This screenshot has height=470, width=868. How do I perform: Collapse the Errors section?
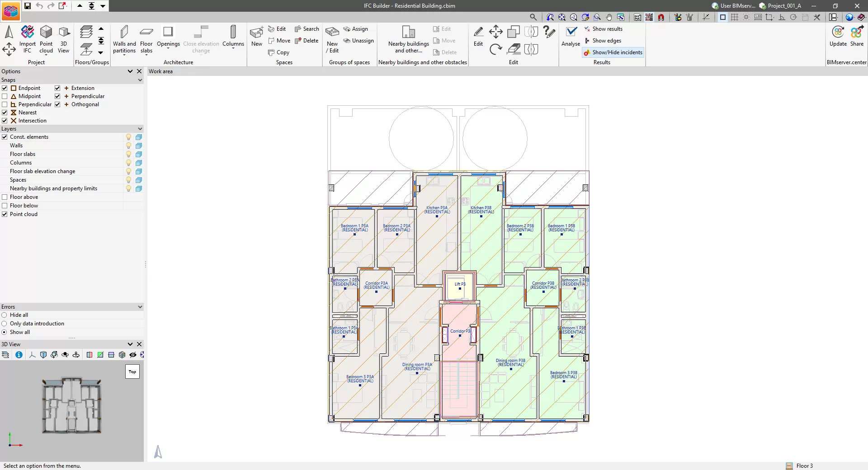(x=140, y=307)
